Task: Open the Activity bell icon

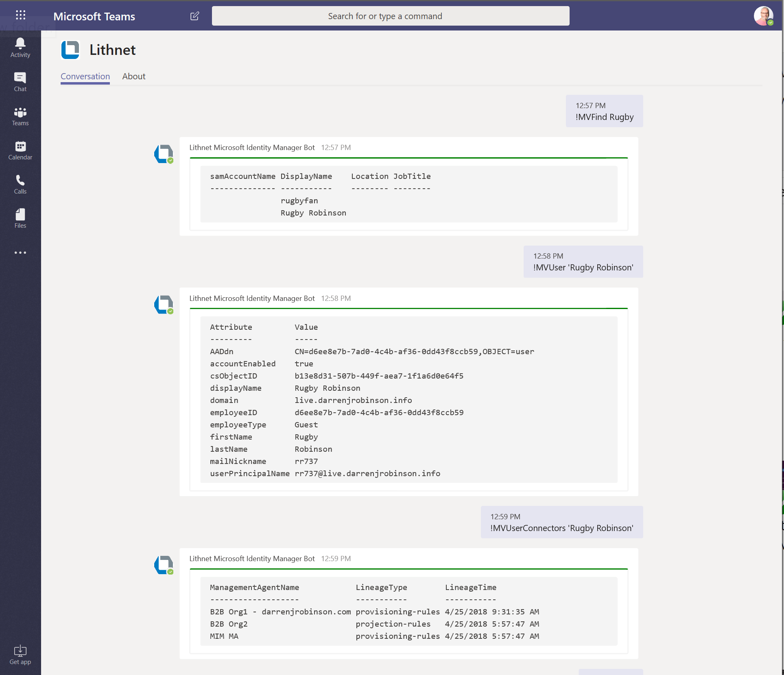Action: coord(20,48)
